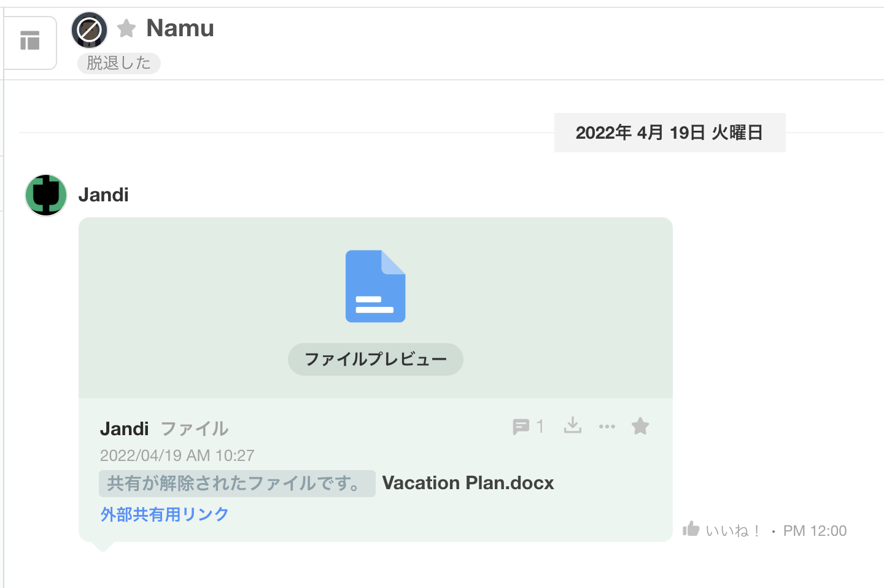Select the 2022年 4月 19日 date divider
Image resolution: width=884 pixels, height=588 pixels.
click(x=670, y=133)
